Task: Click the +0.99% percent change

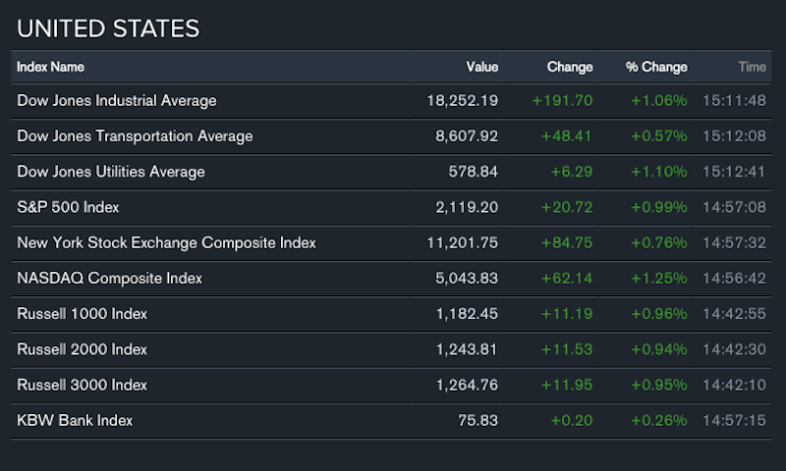Action: coord(659,207)
